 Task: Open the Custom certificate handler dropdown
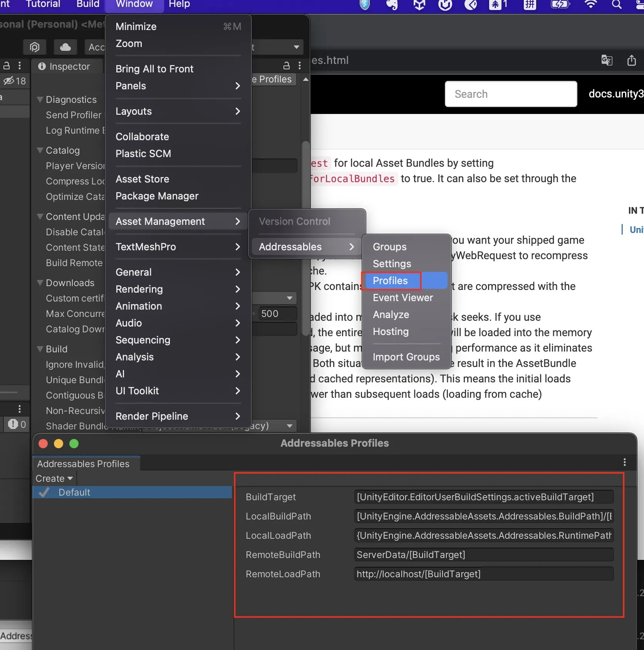(274, 298)
